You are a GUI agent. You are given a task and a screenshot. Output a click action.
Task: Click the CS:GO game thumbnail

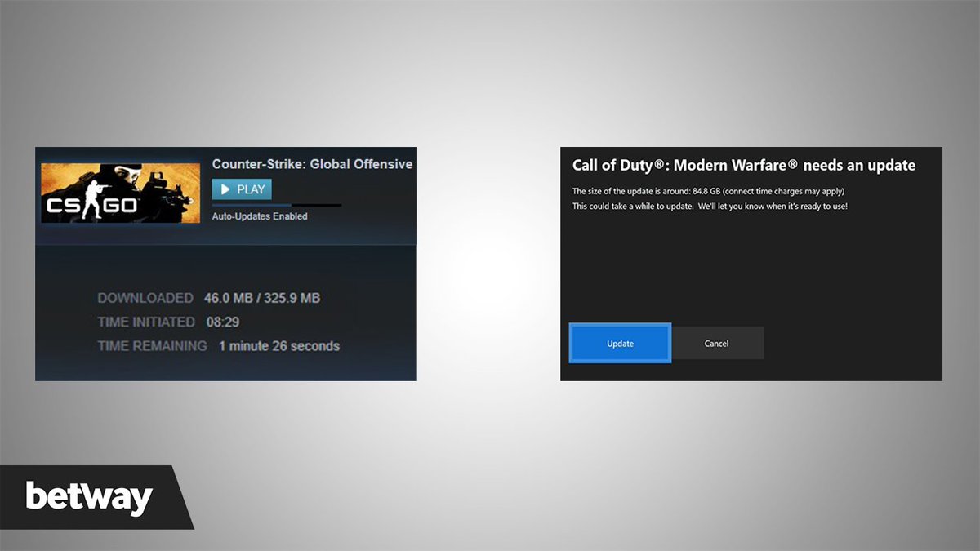tap(120, 193)
